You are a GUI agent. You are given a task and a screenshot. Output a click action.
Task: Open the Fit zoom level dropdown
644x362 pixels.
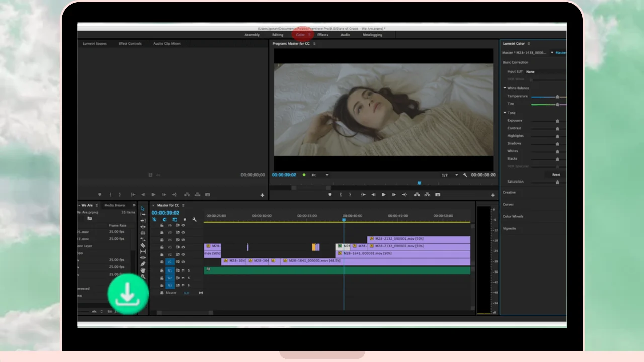pos(319,175)
